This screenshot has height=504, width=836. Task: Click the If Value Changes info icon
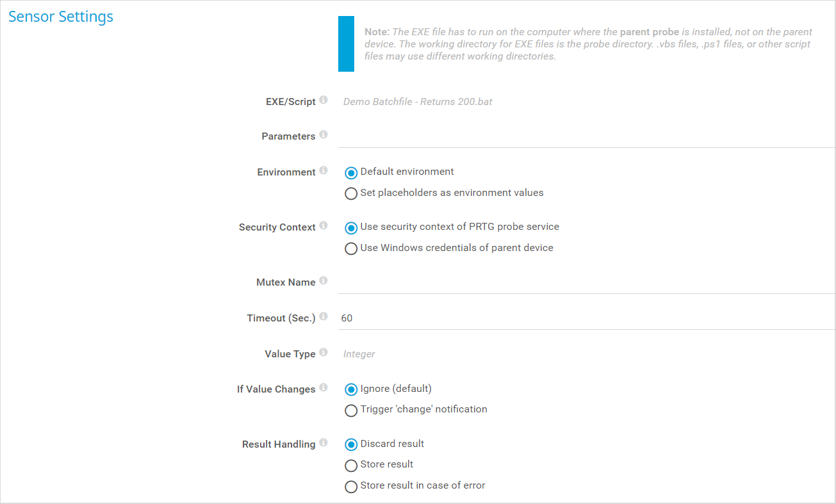pyautogui.click(x=324, y=388)
